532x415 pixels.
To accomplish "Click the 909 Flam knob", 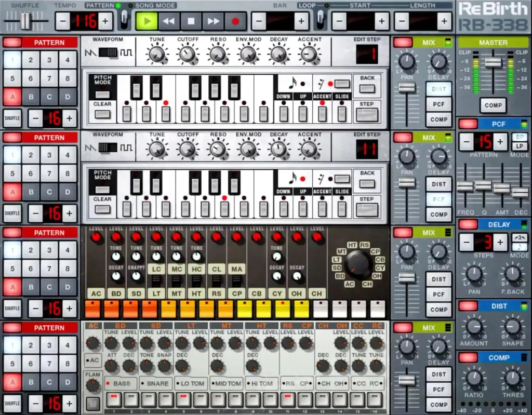I will click(92, 385).
